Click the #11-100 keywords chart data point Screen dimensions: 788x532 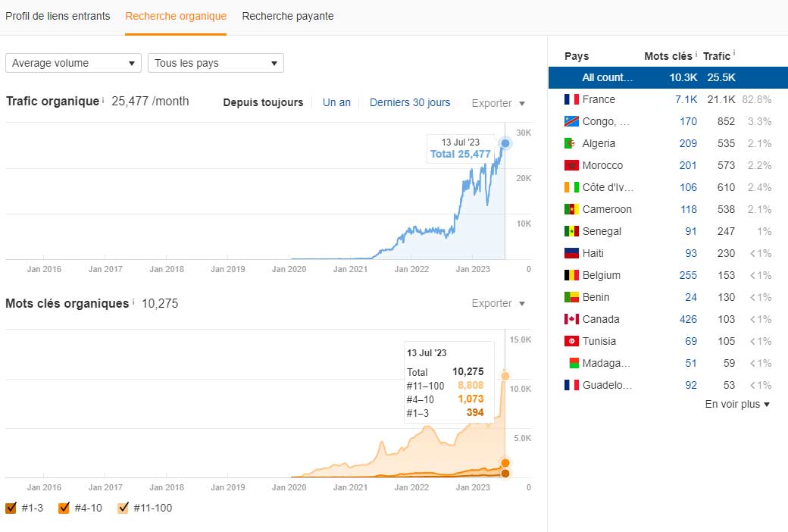tap(505, 376)
